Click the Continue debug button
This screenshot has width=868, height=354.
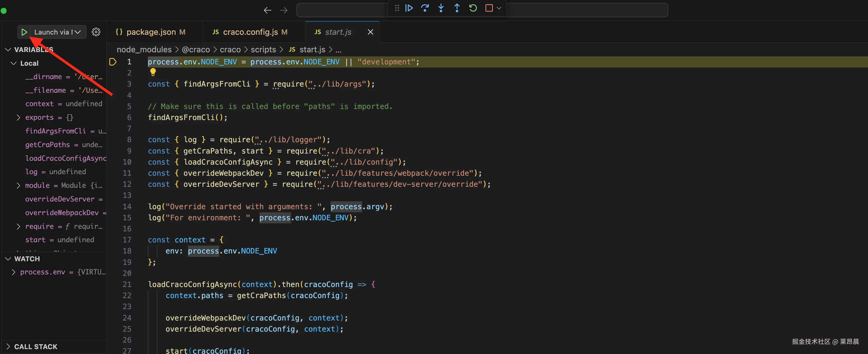pos(409,8)
